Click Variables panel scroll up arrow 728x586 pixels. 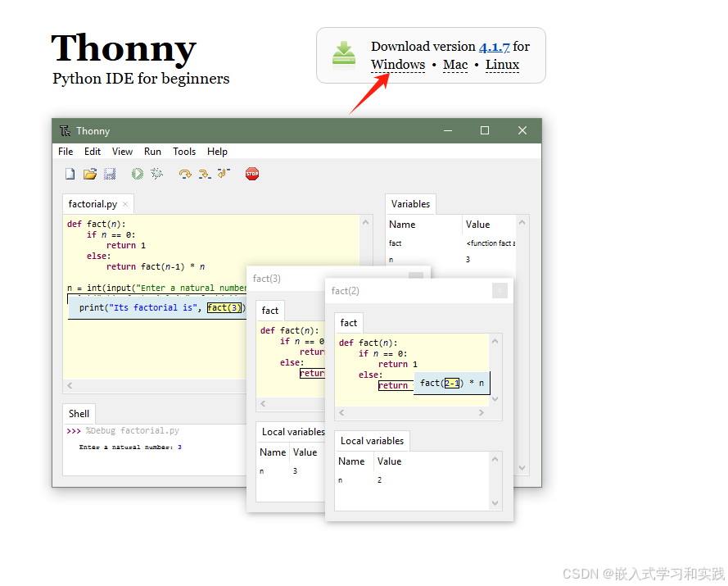click(x=522, y=222)
